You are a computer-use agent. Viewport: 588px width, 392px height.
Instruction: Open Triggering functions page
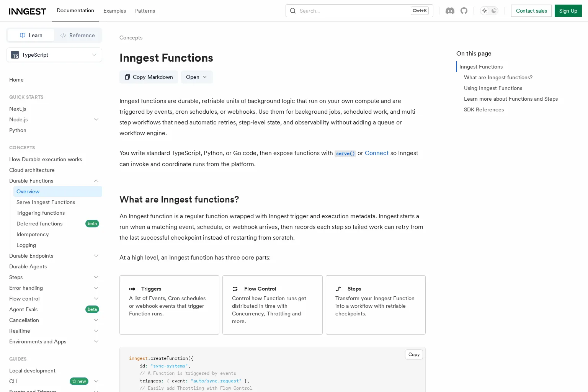click(41, 213)
